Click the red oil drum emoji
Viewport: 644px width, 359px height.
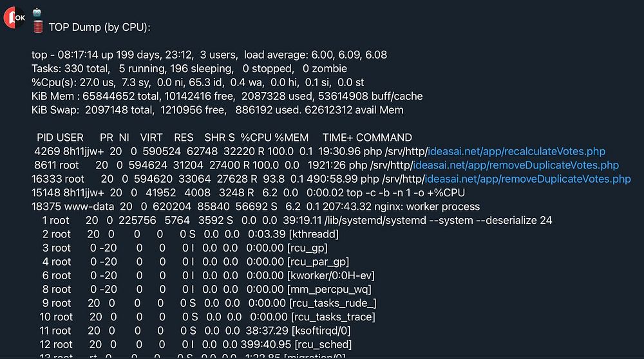click(38, 27)
